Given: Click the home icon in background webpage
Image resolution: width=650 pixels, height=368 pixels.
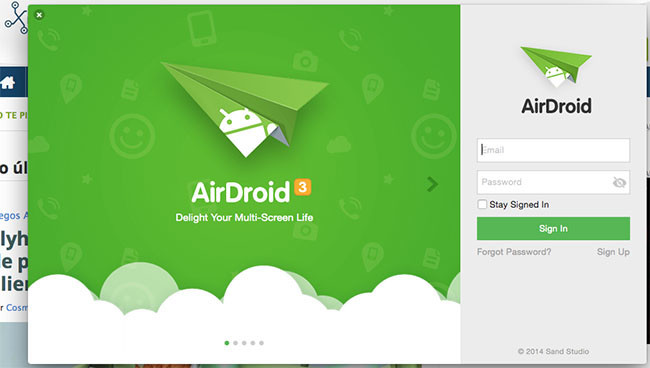Looking at the screenshot, I should (x=8, y=82).
